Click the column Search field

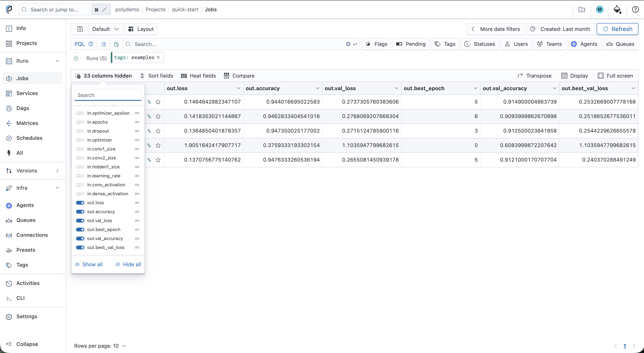point(108,95)
